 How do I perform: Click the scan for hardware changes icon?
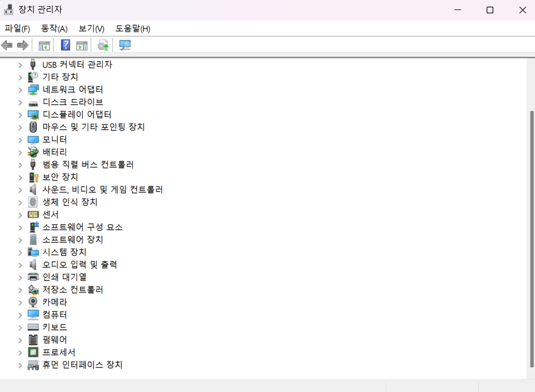coord(125,45)
